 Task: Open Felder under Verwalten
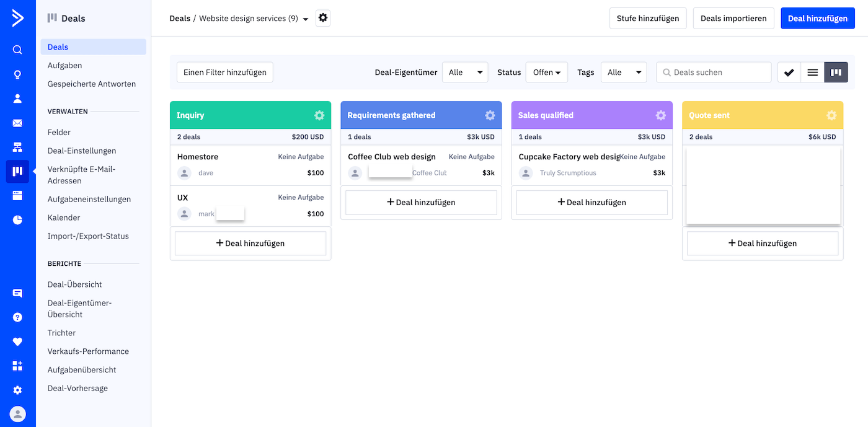tap(59, 133)
